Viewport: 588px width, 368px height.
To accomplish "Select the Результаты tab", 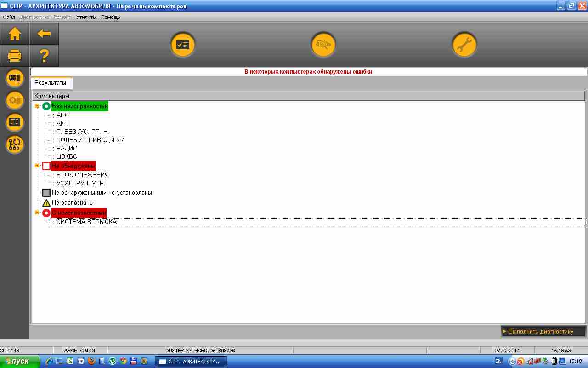I will click(51, 83).
